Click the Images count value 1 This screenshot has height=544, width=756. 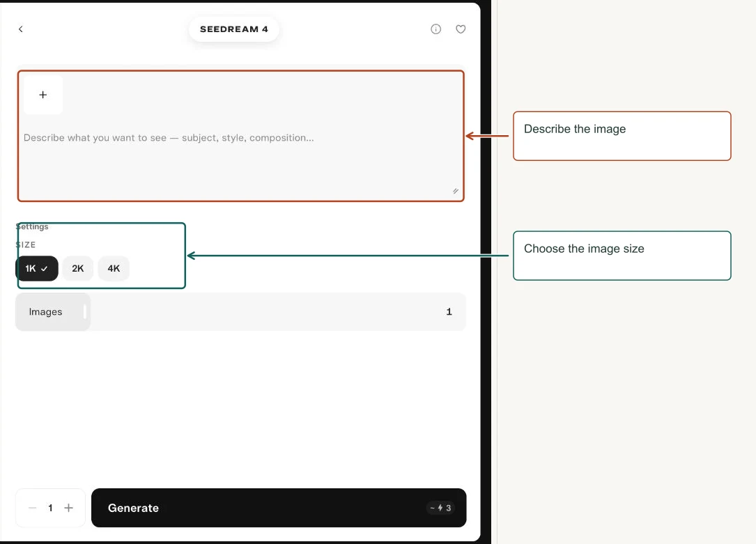pos(449,312)
